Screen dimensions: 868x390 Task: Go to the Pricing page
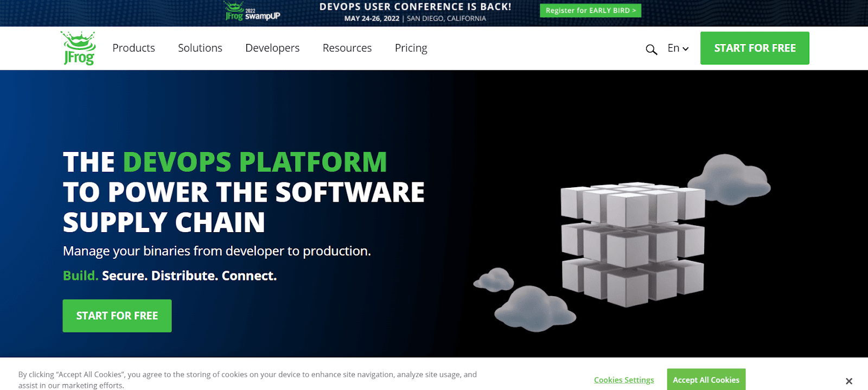pos(411,48)
